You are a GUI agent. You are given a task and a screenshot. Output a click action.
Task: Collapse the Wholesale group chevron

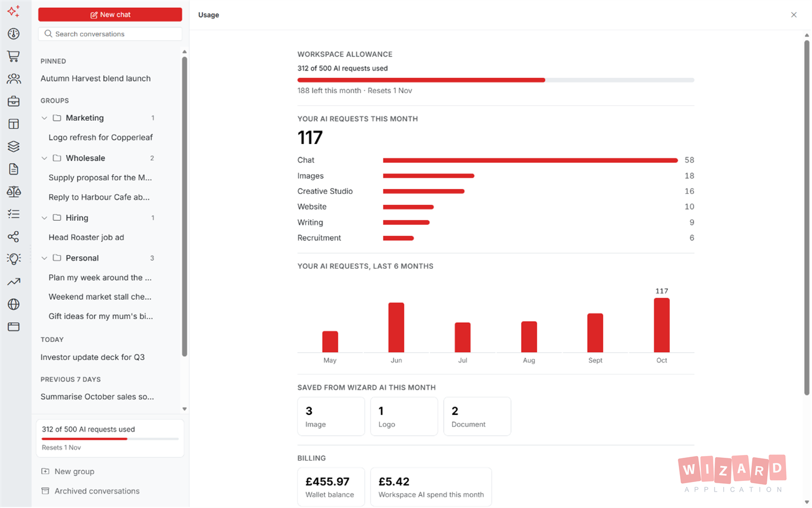pyautogui.click(x=45, y=158)
